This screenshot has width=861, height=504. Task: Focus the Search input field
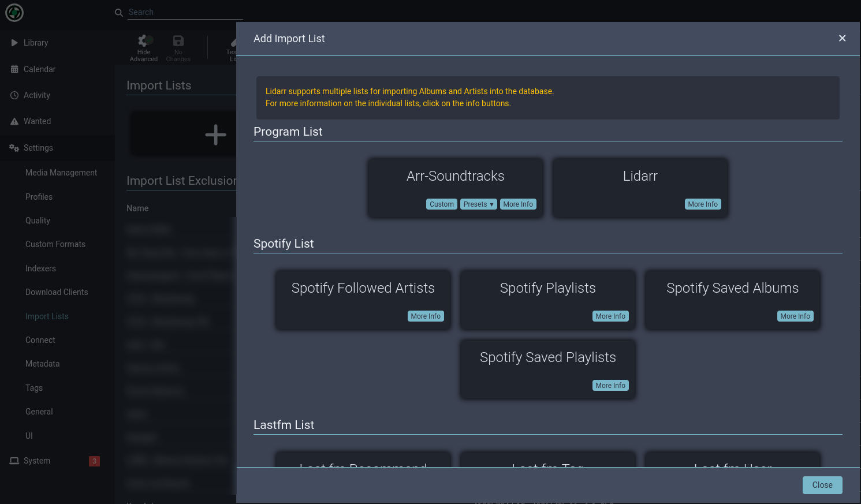point(185,12)
